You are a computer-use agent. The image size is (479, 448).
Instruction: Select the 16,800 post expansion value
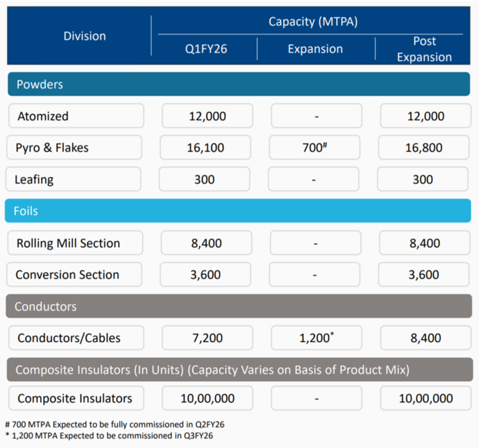tap(424, 148)
